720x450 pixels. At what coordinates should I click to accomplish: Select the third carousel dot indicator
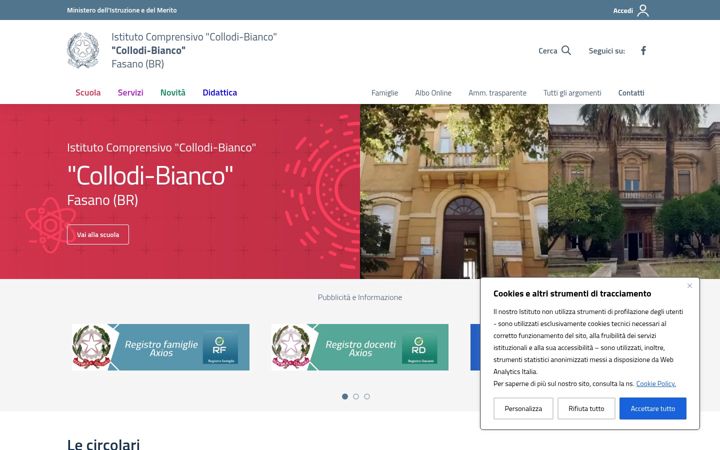pos(367,396)
